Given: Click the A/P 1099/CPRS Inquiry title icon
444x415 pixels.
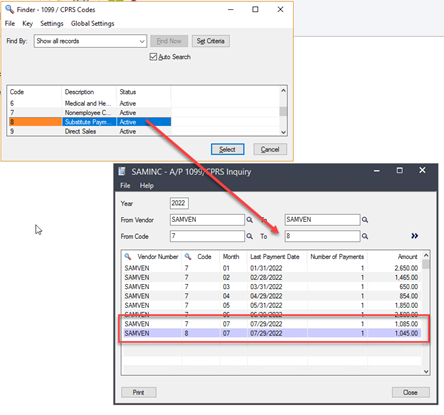Looking at the screenshot, I should tap(122, 171).
